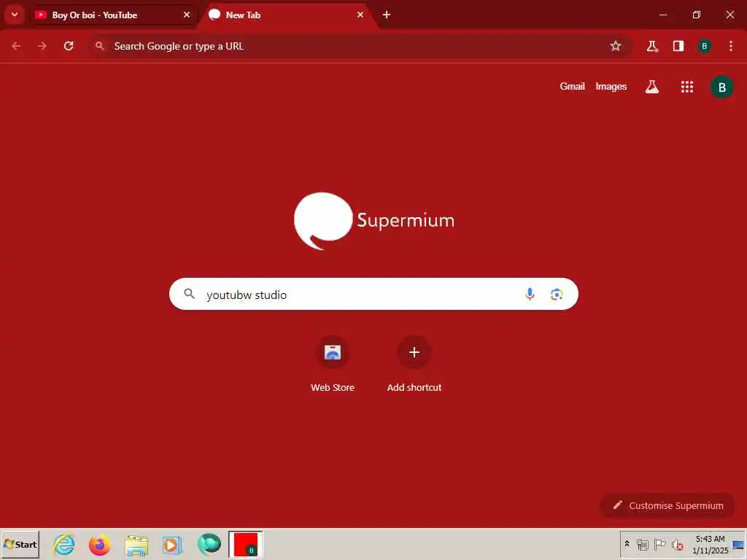
Task: Open Supermium icon in taskbar
Action: (209, 544)
